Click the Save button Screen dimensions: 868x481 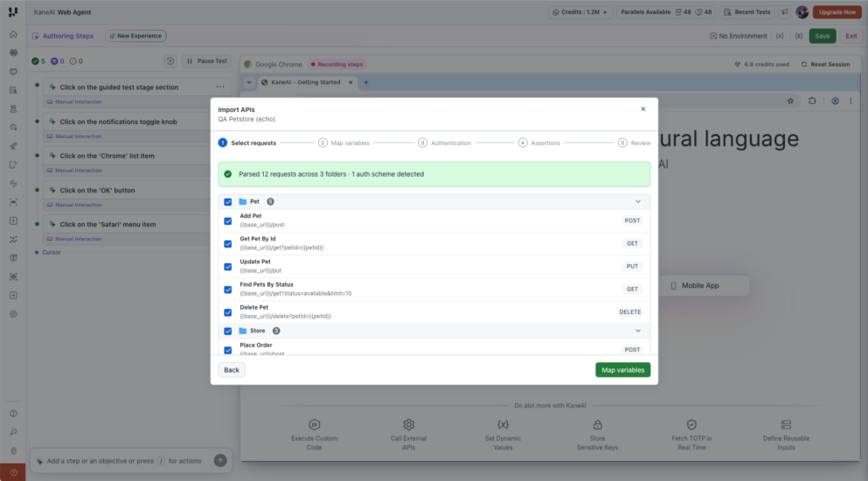pos(822,36)
